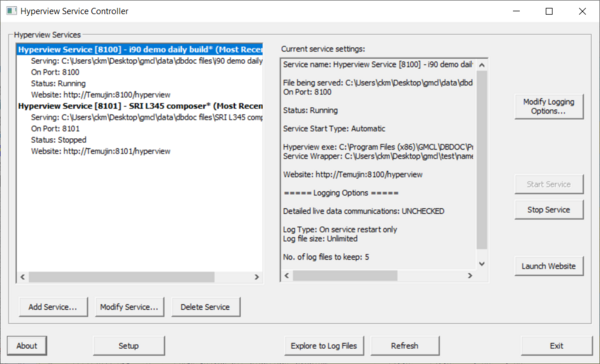Maximize the Hyperview Service Controller window
Image resolution: width=600 pixels, height=364 pixels.
pos(549,11)
